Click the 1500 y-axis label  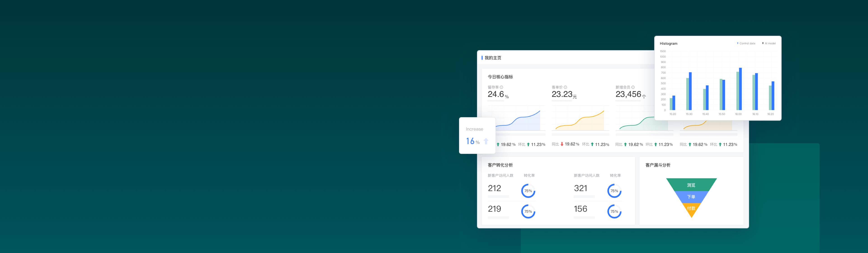click(x=663, y=51)
